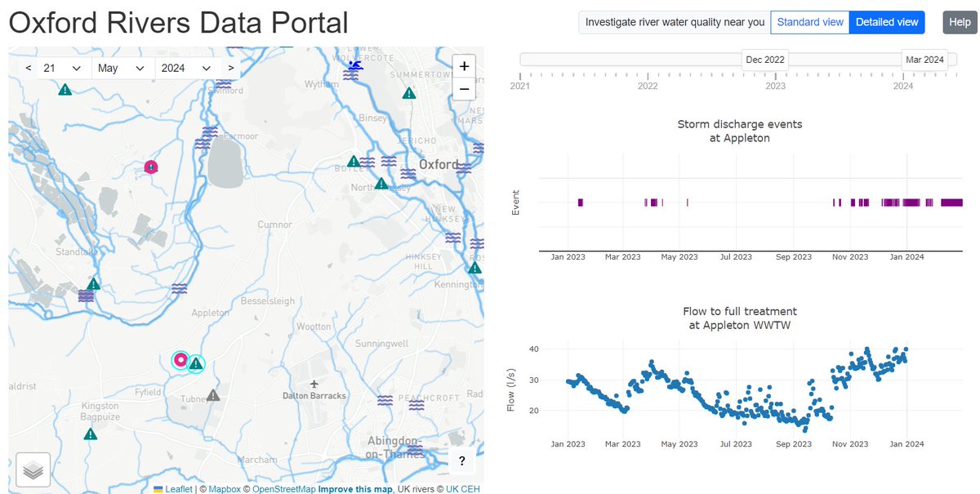Select teal warning marker near Standlake

94,284
